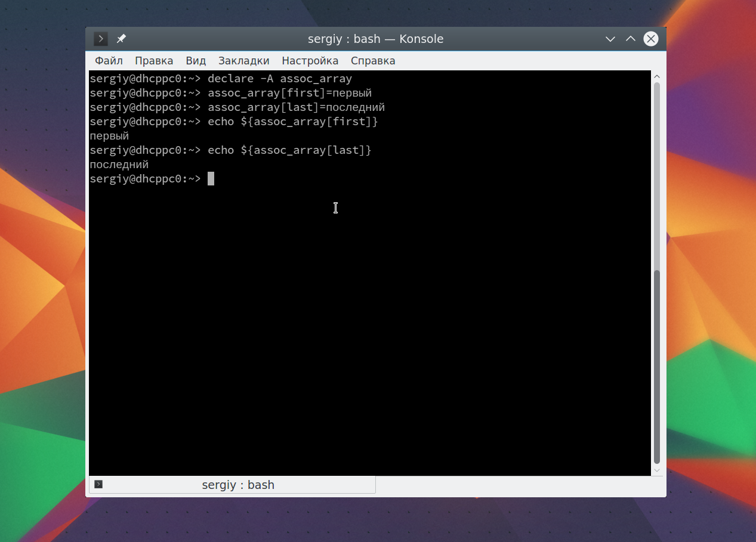The height and width of the screenshot is (542, 756).
Task: Open the Правка menu
Action: click(x=154, y=61)
